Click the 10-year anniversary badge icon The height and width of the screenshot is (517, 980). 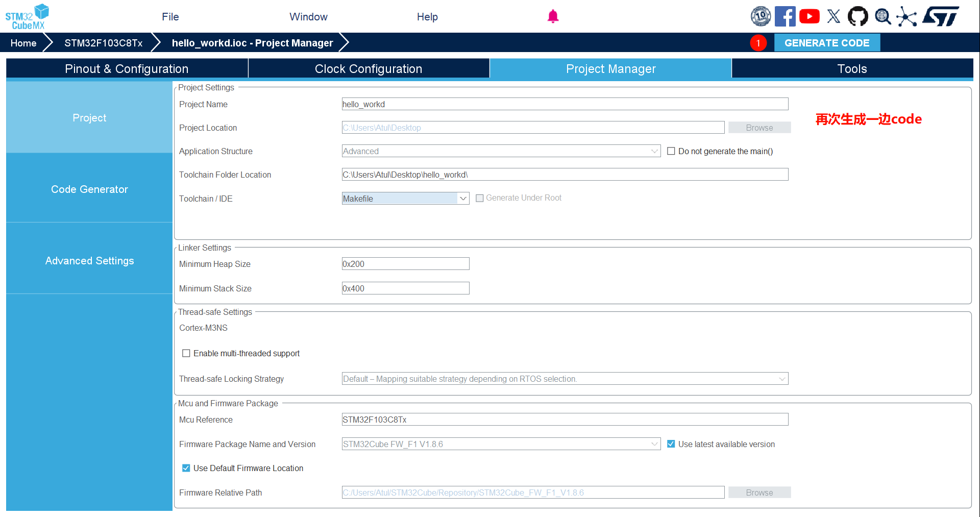[761, 16]
